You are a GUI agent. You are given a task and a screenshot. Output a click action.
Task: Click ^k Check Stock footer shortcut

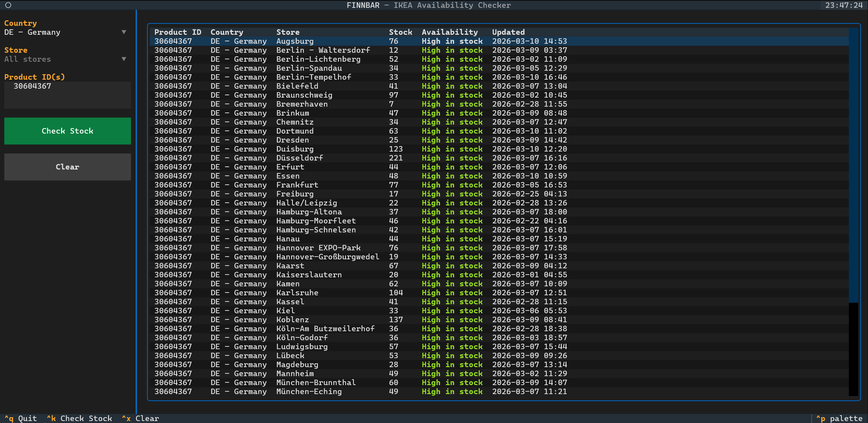click(x=79, y=418)
